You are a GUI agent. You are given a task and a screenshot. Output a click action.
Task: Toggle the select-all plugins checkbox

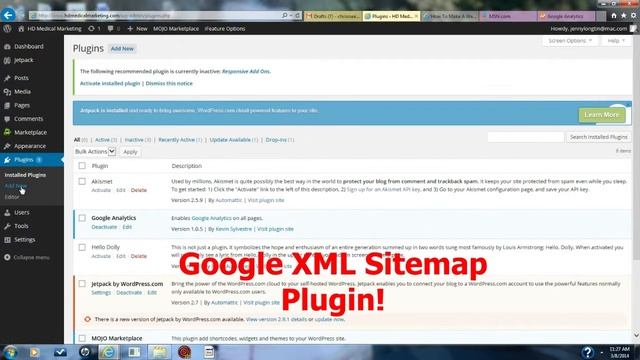pyautogui.click(x=82, y=166)
